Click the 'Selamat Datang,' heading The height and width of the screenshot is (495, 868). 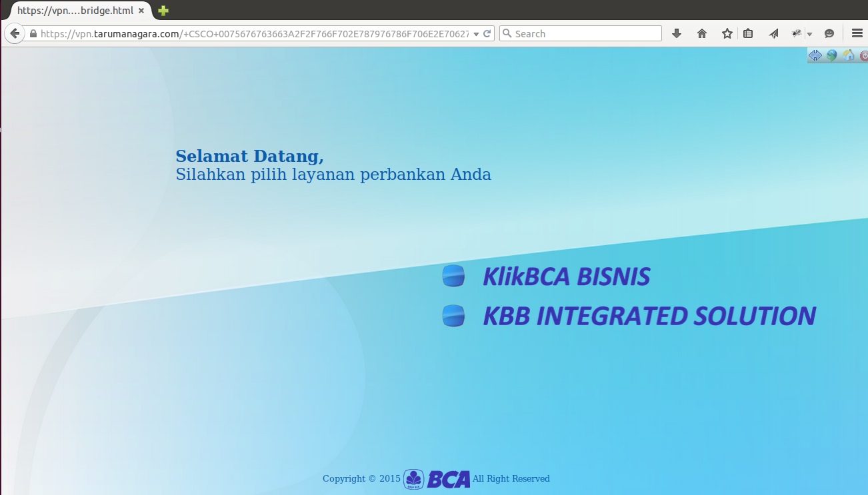click(x=249, y=157)
